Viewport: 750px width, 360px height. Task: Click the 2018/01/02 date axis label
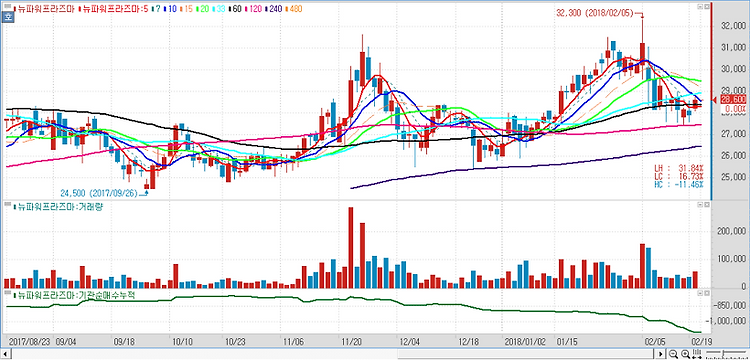526,343
